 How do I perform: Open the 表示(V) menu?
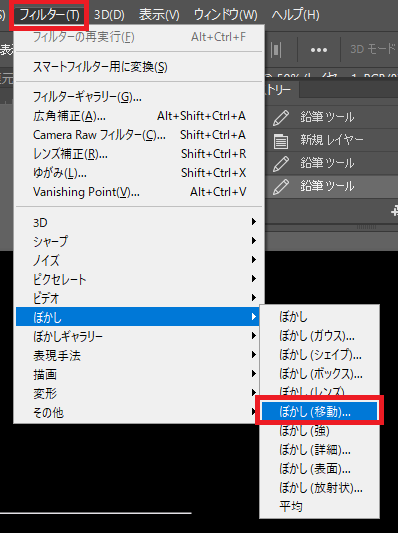click(x=159, y=15)
